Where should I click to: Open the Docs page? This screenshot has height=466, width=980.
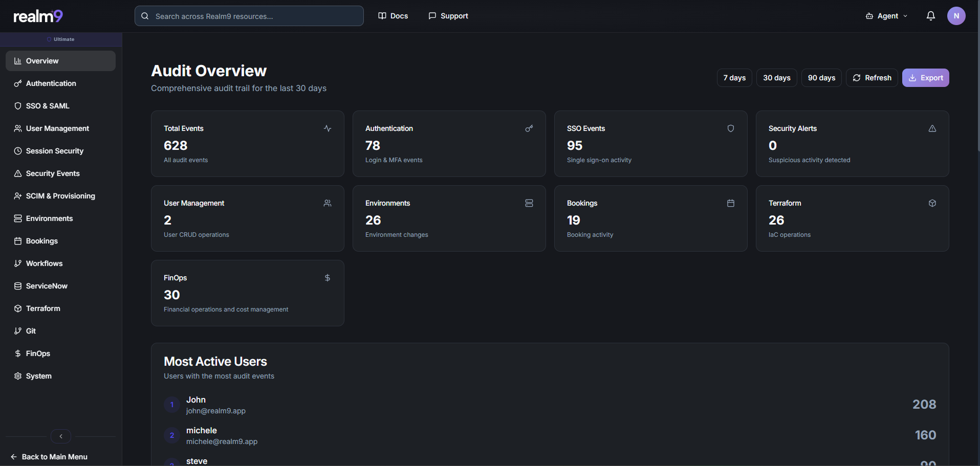click(x=393, y=16)
